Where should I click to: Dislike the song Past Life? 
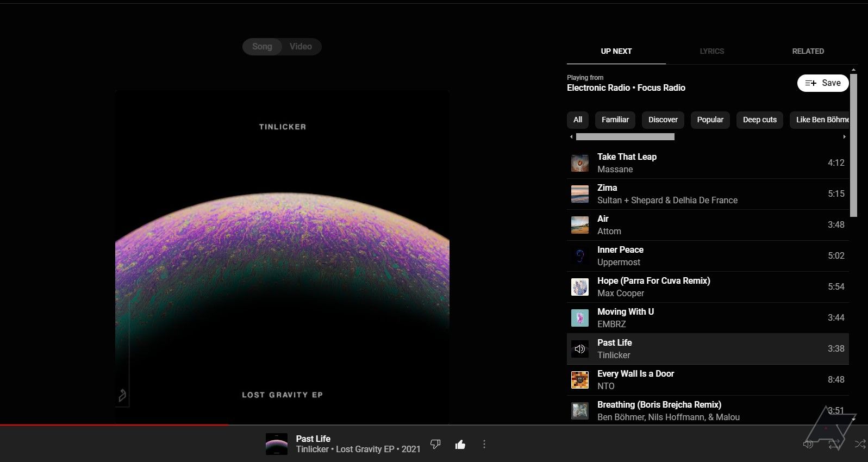(435, 445)
